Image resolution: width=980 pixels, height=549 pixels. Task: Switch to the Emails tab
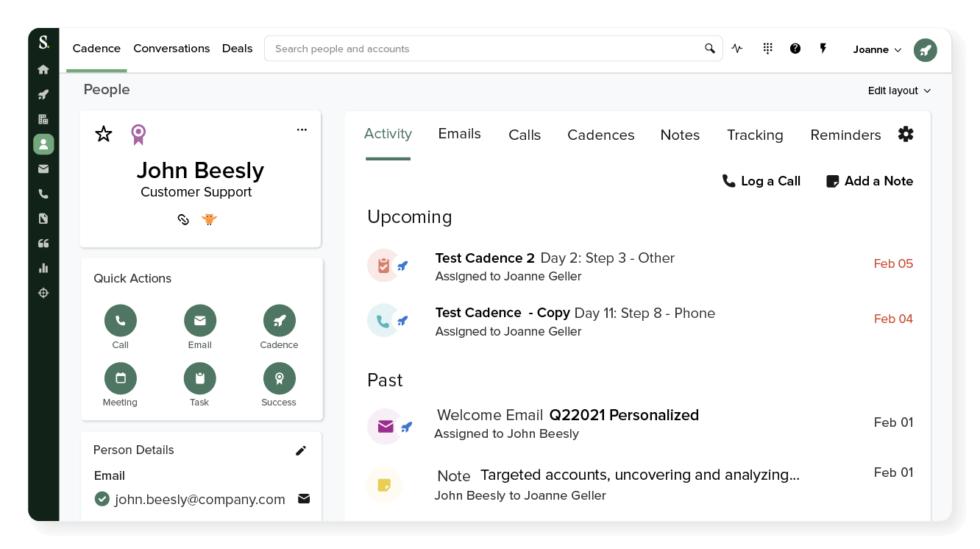tap(459, 135)
